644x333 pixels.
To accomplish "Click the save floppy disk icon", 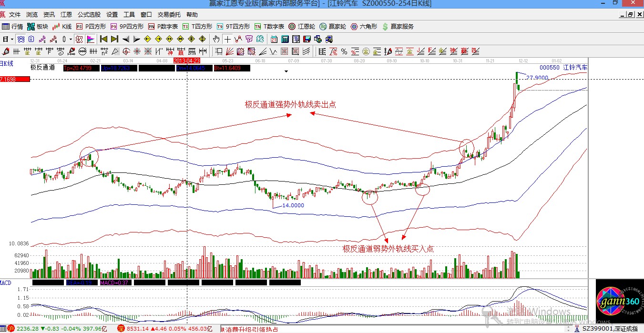I will (x=307, y=39).
